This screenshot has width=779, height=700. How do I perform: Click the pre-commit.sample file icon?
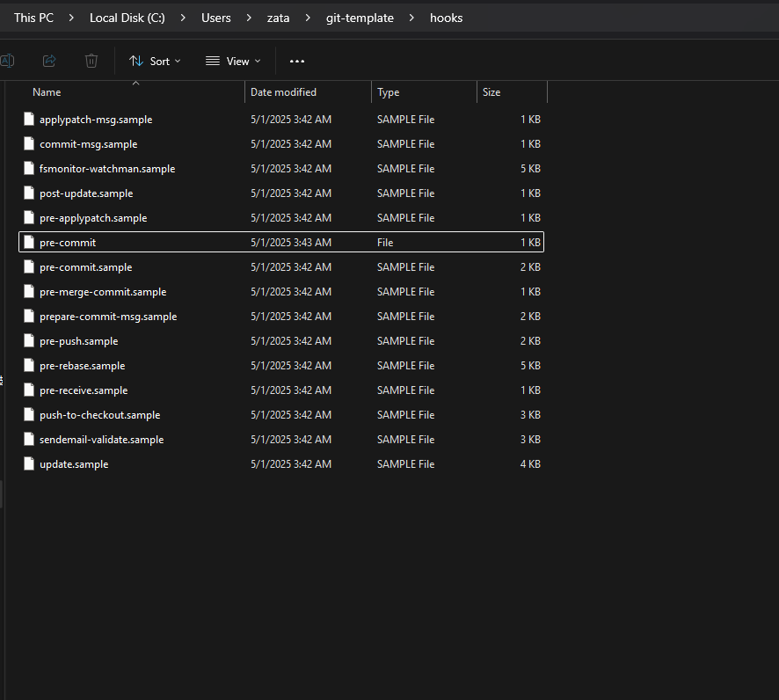[29, 266]
